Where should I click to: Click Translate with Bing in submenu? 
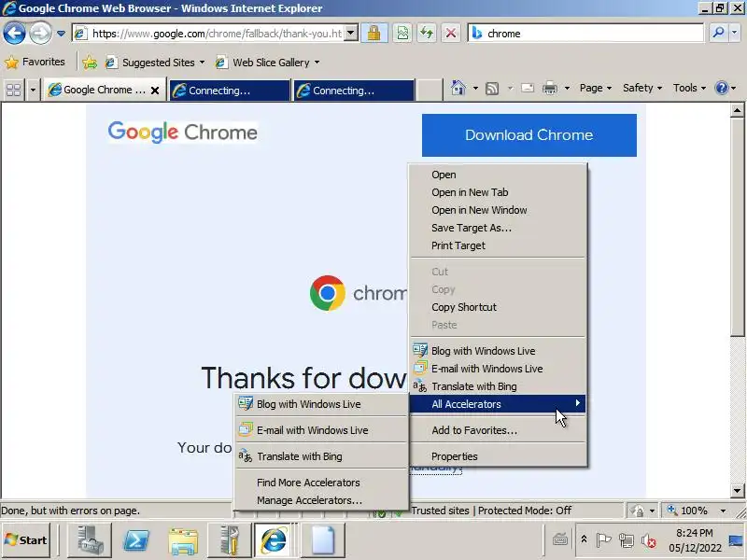coord(321,456)
